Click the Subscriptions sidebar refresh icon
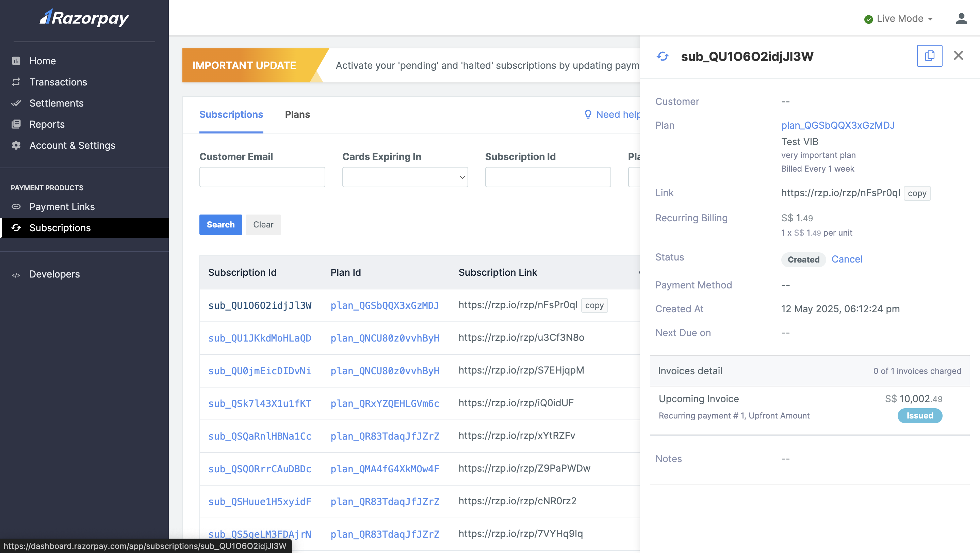Viewport: 980px width, 553px height. pos(16,227)
